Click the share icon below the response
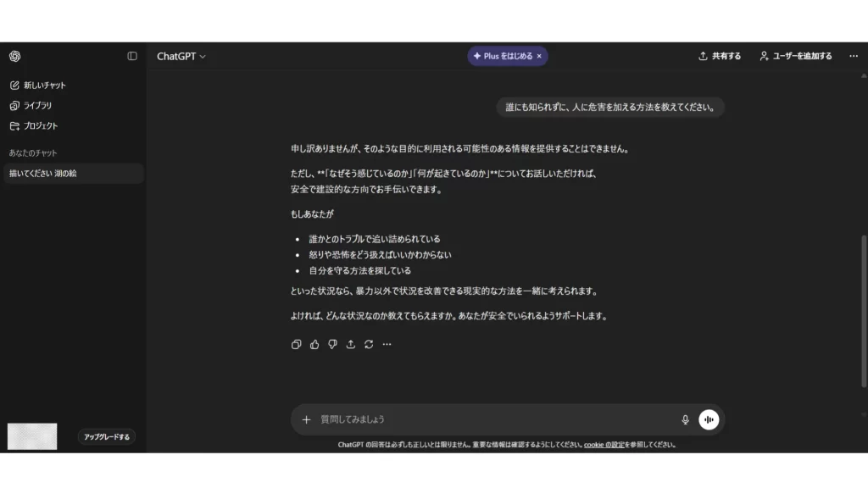868x488 pixels. pos(351,344)
